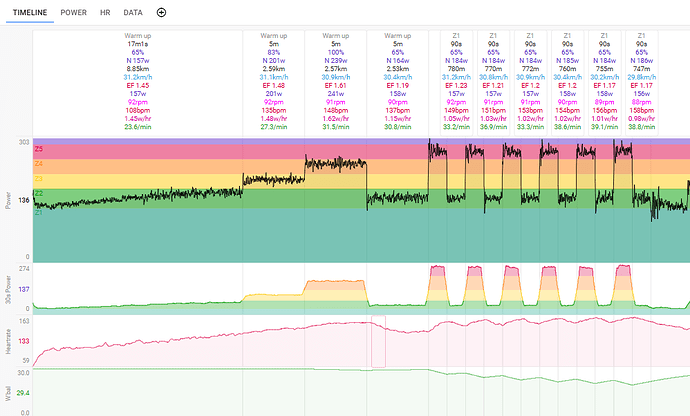
Task: Switch to the POWER tab
Action: 73,12
